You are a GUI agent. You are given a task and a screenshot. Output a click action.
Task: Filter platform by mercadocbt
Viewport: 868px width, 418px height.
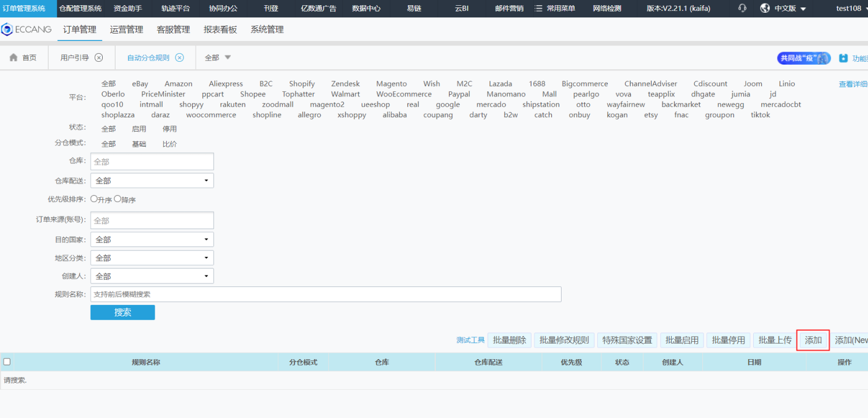pos(781,104)
